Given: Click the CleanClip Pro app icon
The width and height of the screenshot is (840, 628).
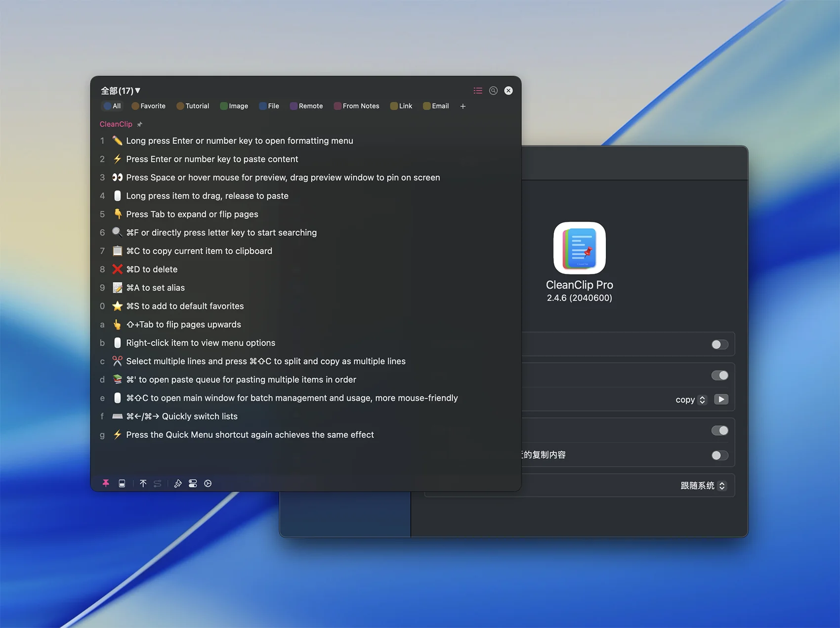Looking at the screenshot, I should tap(579, 248).
